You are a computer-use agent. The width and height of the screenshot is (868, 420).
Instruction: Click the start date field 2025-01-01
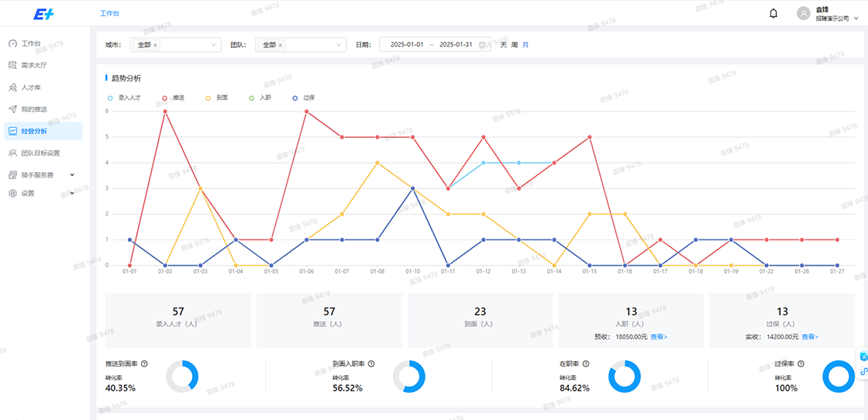tap(407, 45)
